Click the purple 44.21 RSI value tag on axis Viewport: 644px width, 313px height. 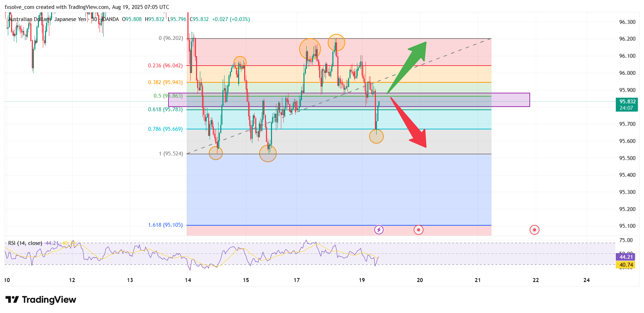[x=626, y=257]
